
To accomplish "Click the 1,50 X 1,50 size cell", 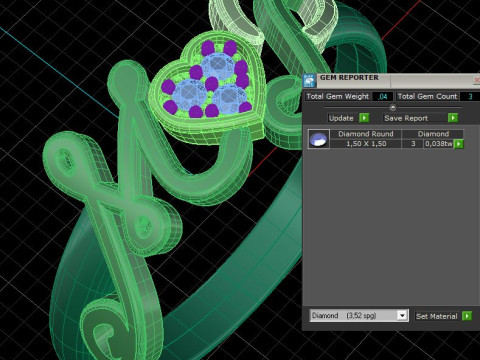I will click(366, 144).
